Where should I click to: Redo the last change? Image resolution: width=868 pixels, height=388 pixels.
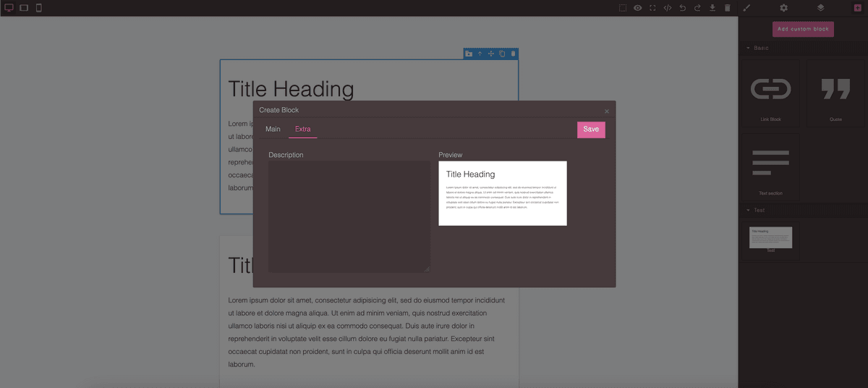(697, 8)
